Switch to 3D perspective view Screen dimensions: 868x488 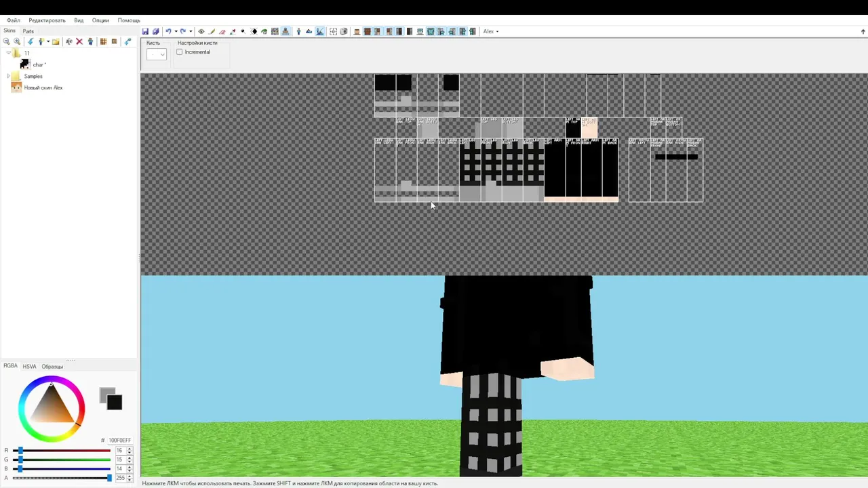[298, 31]
